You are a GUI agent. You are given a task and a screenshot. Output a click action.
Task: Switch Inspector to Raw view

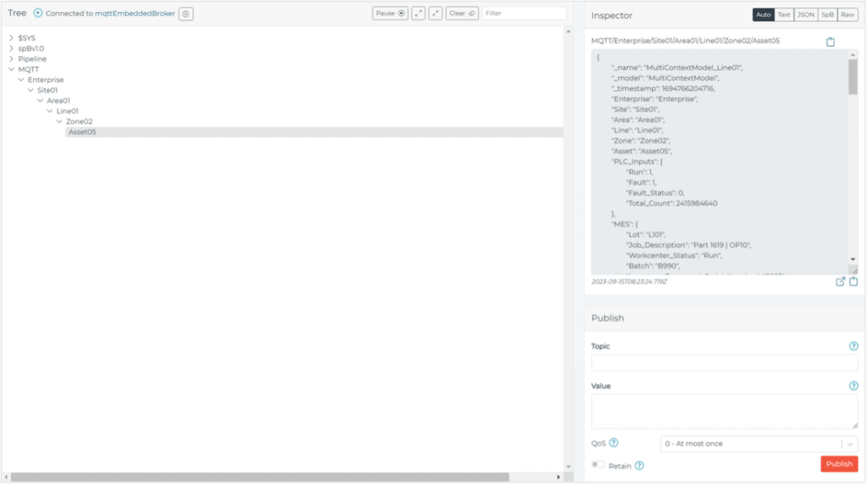click(x=847, y=15)
